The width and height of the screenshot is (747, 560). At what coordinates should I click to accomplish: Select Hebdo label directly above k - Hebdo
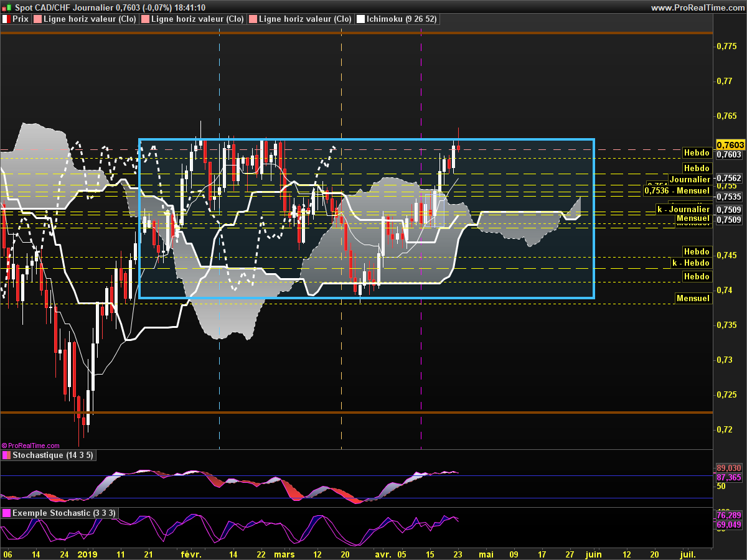coord(697,252)
